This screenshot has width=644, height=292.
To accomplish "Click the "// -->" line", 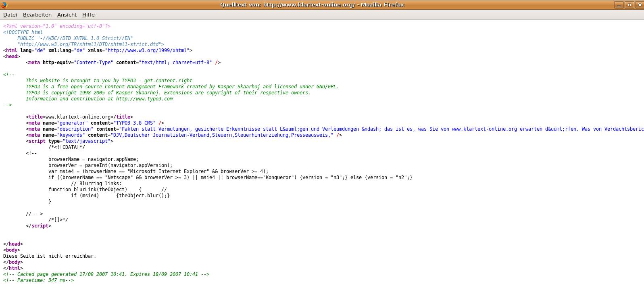I will pos(34,214).
